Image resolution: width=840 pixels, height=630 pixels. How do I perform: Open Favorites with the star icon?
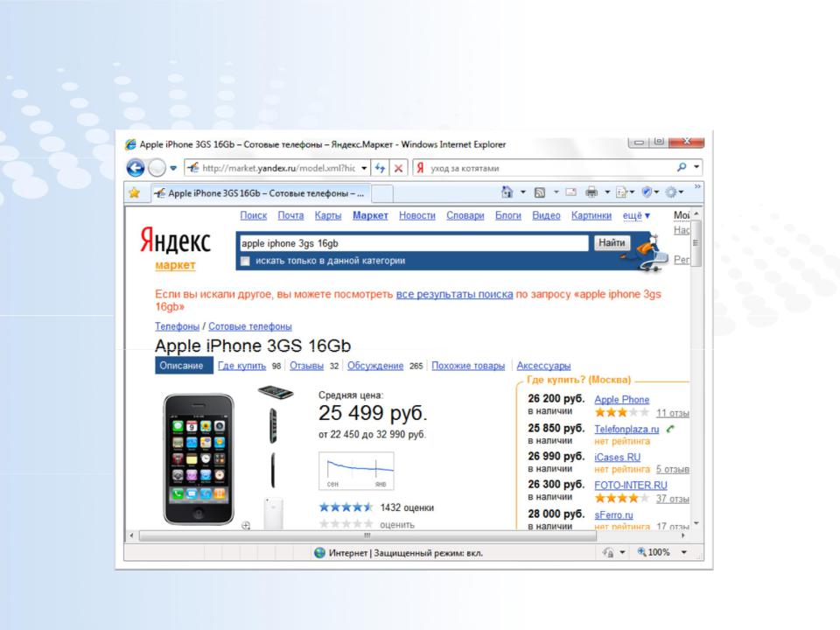click(x=134, y=192)
